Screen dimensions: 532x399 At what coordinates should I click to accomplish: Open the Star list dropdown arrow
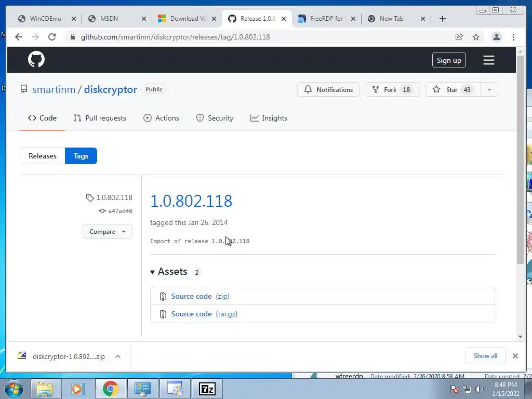pos(489,89)
